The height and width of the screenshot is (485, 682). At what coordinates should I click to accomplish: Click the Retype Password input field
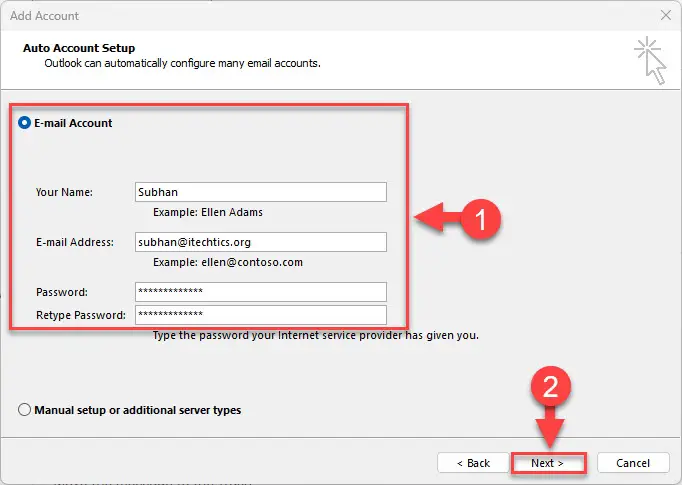tap(261, 315)
